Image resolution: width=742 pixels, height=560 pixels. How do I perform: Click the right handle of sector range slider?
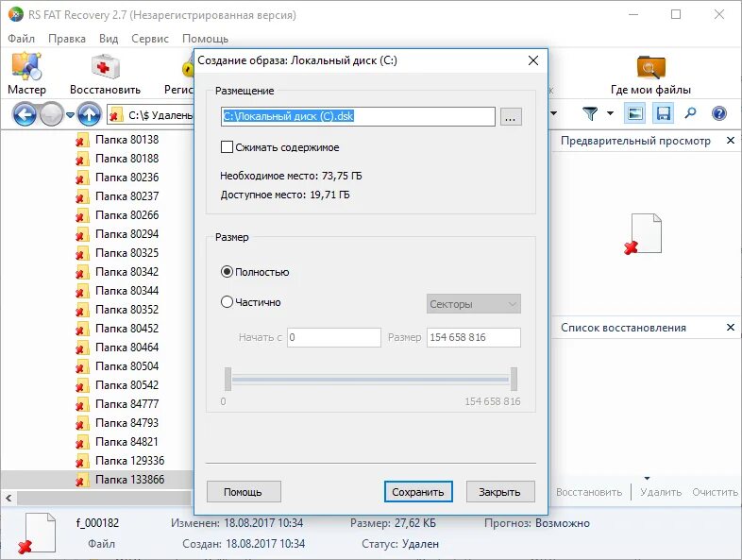514,379
